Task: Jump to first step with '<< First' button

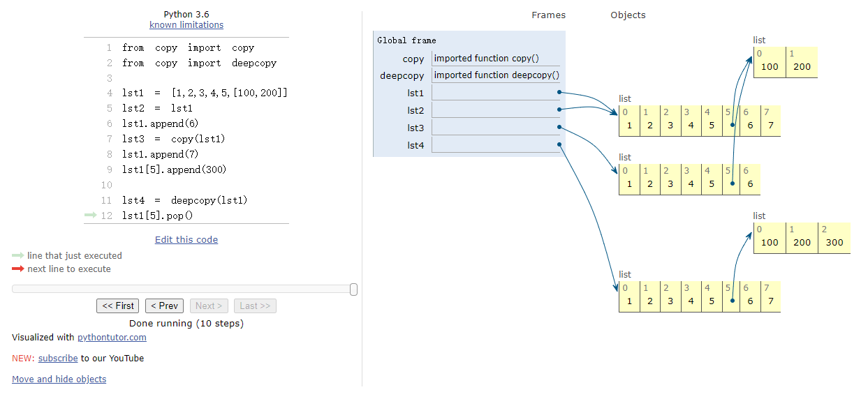Action: pos(118,306)
